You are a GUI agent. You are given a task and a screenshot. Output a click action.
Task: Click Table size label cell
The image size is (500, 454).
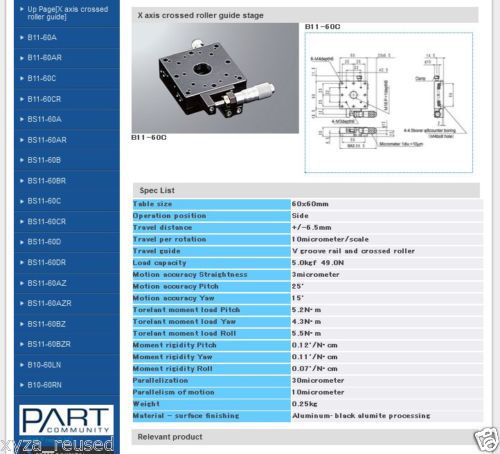[211, 204]
